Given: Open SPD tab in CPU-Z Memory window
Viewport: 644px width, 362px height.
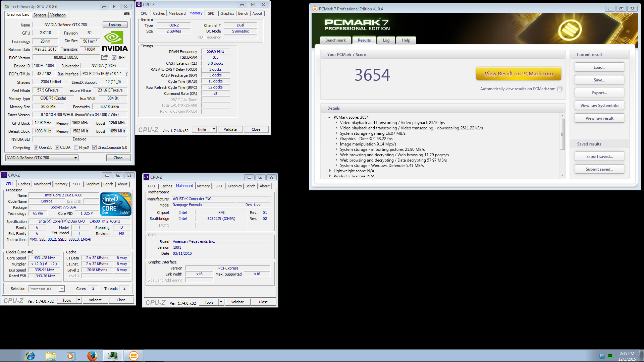Looking at the screenshot, I should click(211, 13).
